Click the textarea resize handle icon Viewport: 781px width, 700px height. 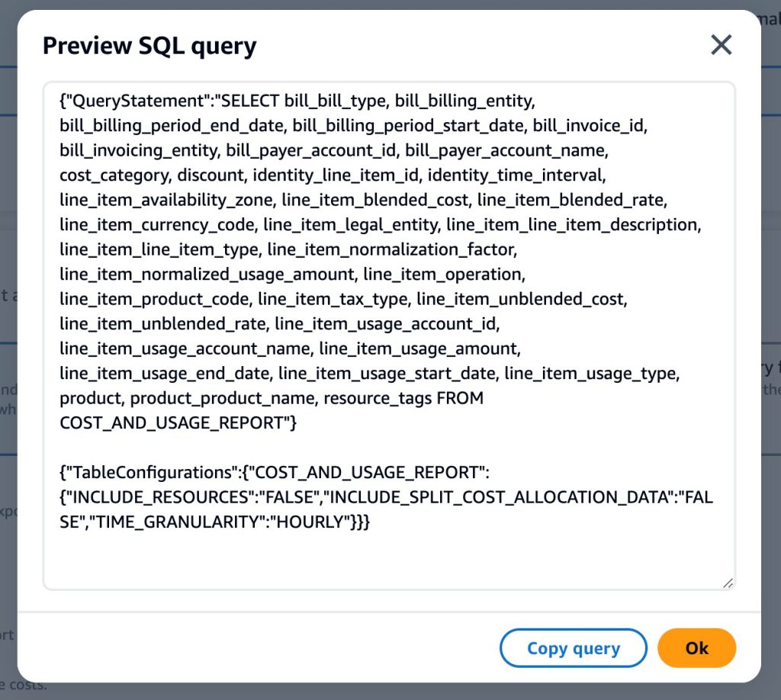coord(728,583)
